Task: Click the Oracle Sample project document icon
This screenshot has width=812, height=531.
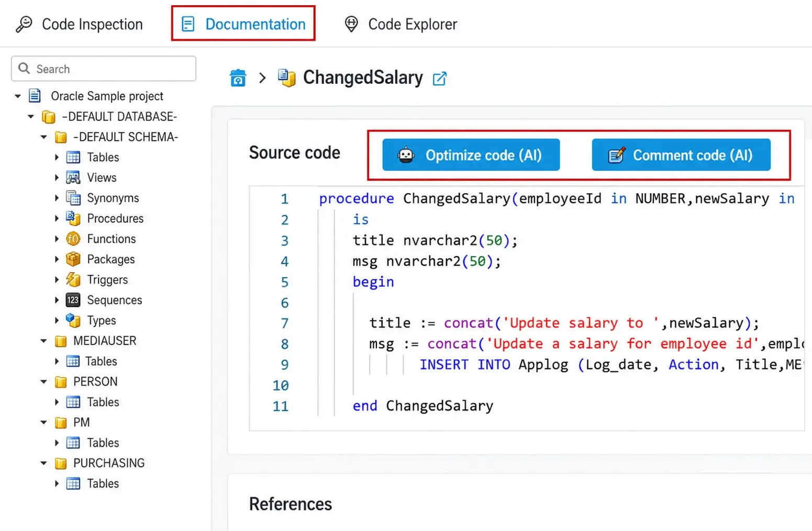Action: coord(35,96)
